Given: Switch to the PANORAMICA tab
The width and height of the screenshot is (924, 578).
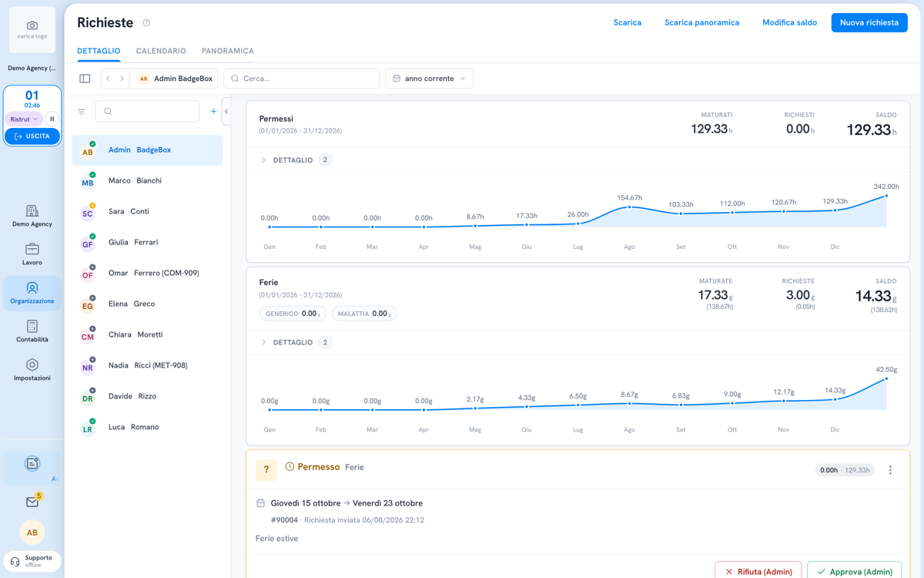Looking at the screenshot, I should [x=228, y=51].
